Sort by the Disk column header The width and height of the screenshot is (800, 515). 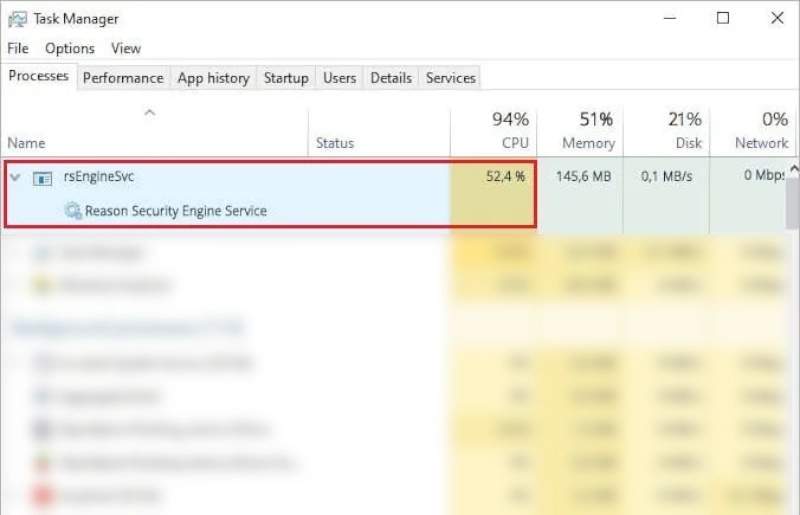666,132
